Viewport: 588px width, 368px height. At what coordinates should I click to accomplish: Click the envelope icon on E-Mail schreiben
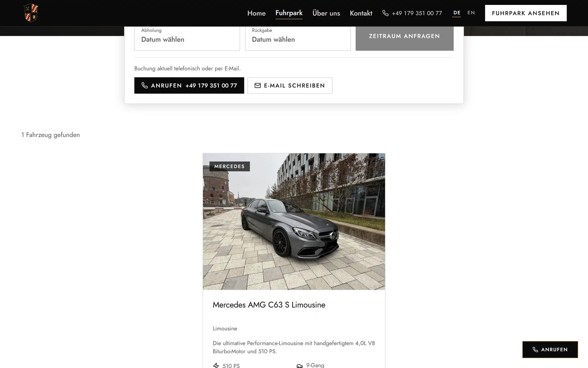[x=258, y=86]
